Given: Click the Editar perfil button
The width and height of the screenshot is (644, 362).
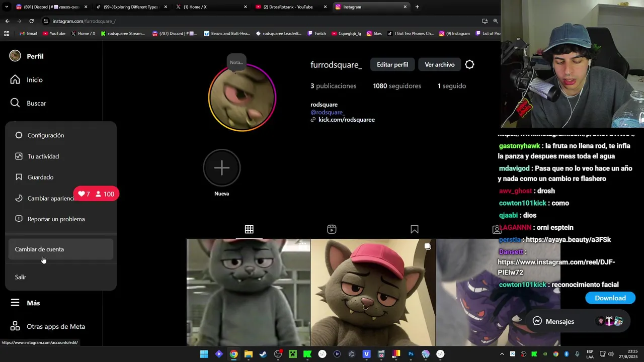Looking at the screenshot, I should [392, 64].
